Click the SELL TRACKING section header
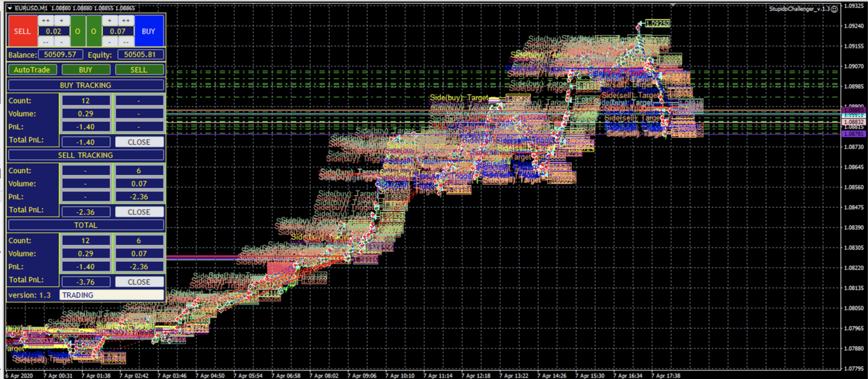Screen dimensions: 868x379 85,156
